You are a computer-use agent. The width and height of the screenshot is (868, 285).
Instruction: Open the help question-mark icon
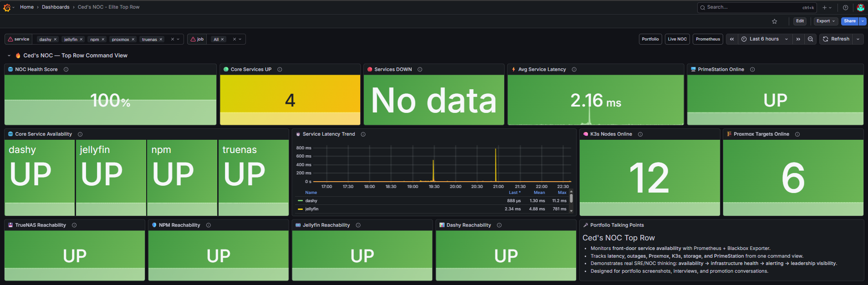846,7
